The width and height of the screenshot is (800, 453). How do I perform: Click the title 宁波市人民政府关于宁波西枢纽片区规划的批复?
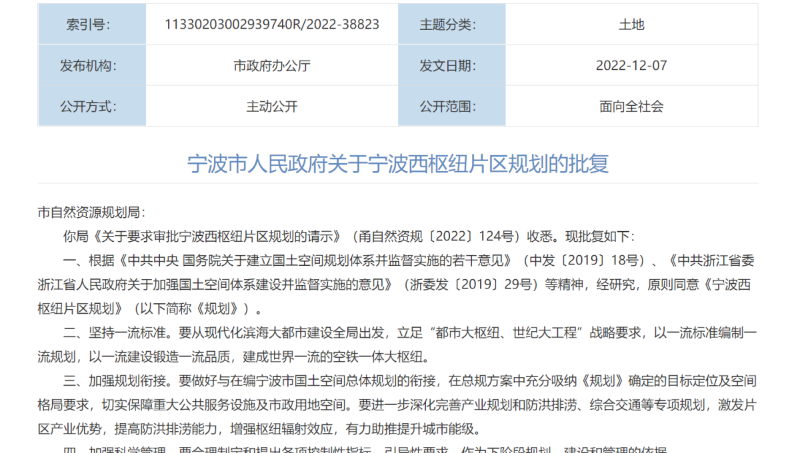(398, 164)
